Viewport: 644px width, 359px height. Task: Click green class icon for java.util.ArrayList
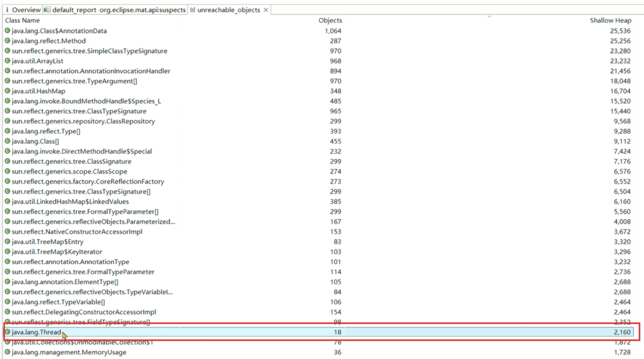[x=8, y=61]
